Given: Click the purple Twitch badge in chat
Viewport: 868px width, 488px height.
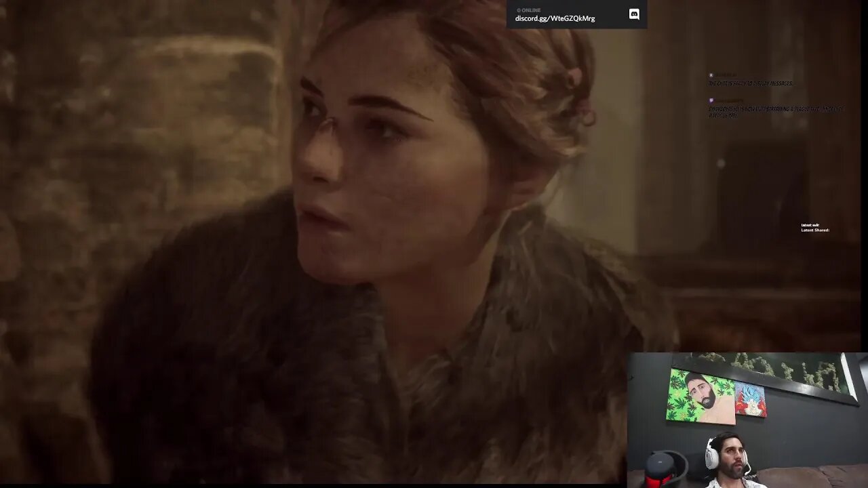Looking at the screenshot, I should [x=711, y=100].
